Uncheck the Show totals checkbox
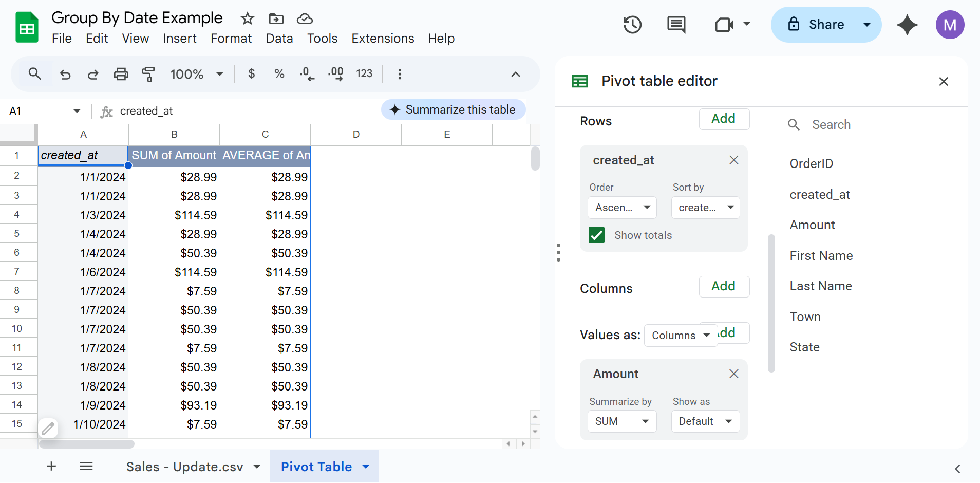 pyautogui.click(x=596, y=235)
